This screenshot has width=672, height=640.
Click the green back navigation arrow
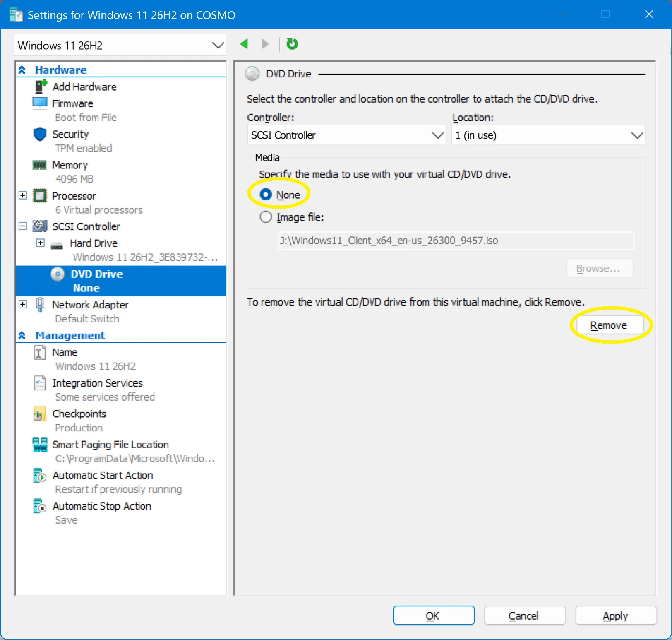244,44
